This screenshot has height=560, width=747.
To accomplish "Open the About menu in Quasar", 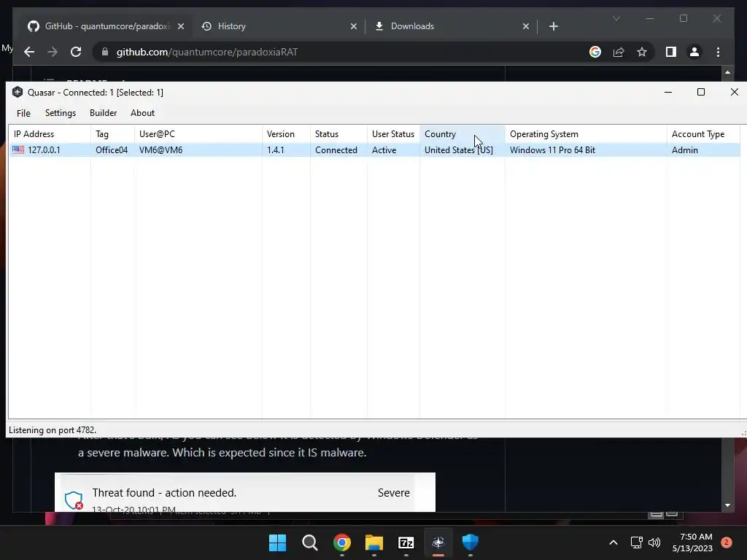I will pyautogui.click(x=142, y=113).
